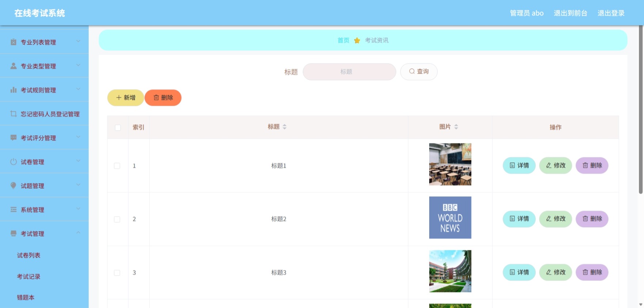The width and height of the screenshot is (644, 308).
Task: Click the trash icon for 标题1 row
Action: 585,165
